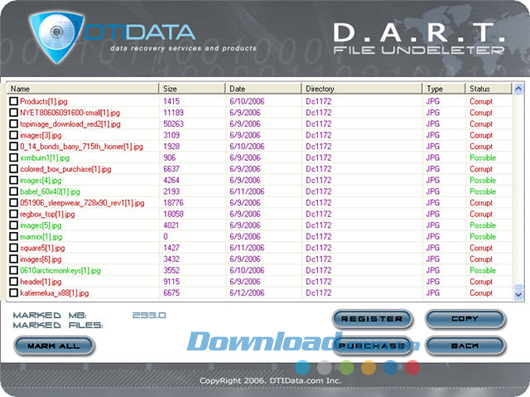Check 0_14_bonds_barry_715th_homer[1].jpg box
This screenshot has height=397, width=530.
tap(14, 146)
